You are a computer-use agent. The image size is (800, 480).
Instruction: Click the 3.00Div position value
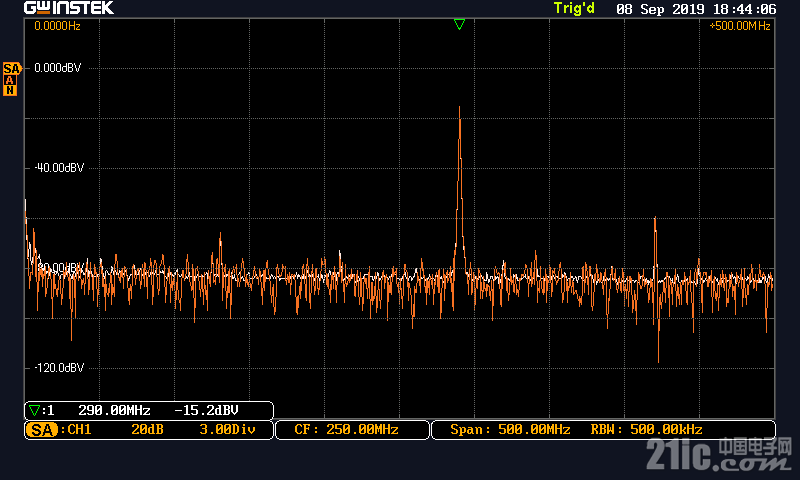(227, 430)
